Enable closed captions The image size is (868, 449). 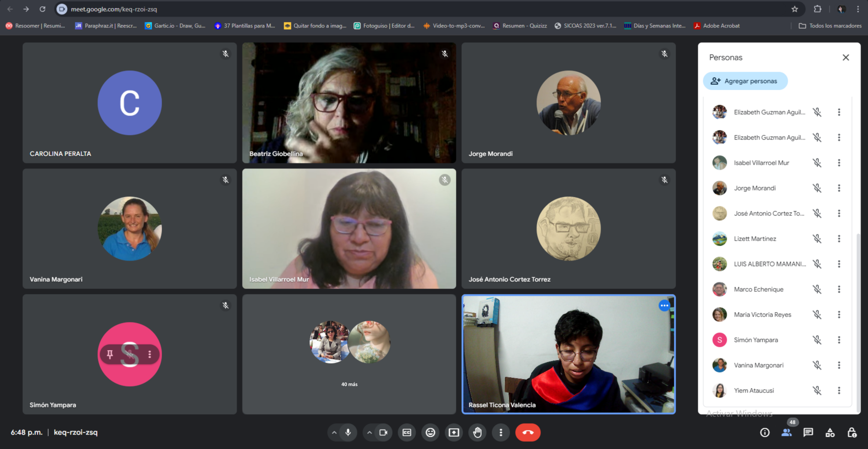pyautogui.click(x=407, y=432)
